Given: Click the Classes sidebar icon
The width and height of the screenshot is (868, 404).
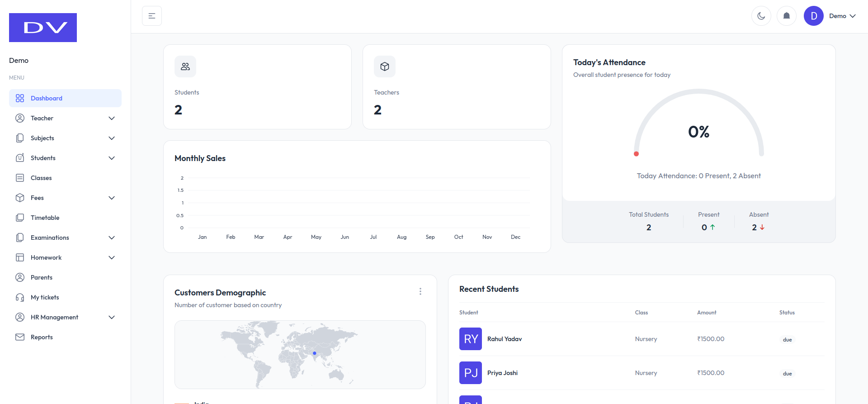Looking at the screenshot, I should [x=20, y=178].
